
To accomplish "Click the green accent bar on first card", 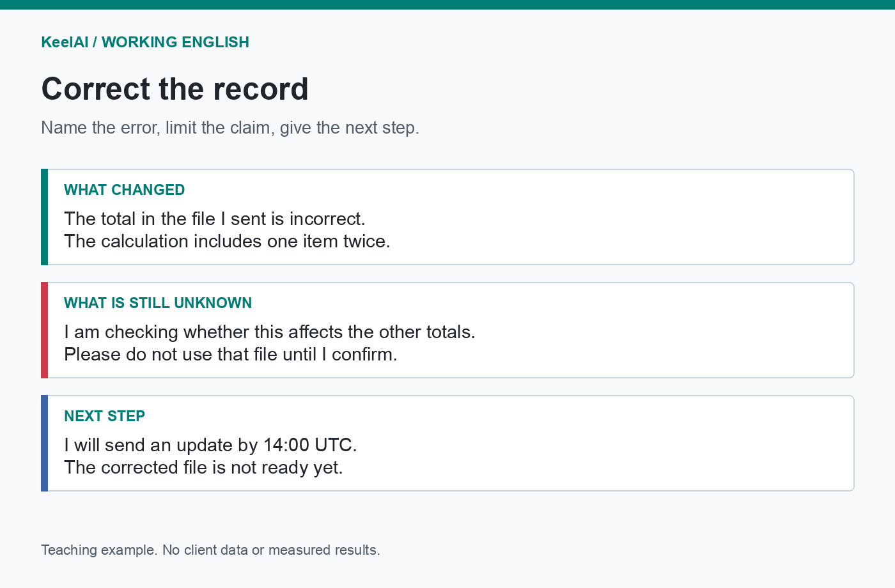I will [44, 217].
